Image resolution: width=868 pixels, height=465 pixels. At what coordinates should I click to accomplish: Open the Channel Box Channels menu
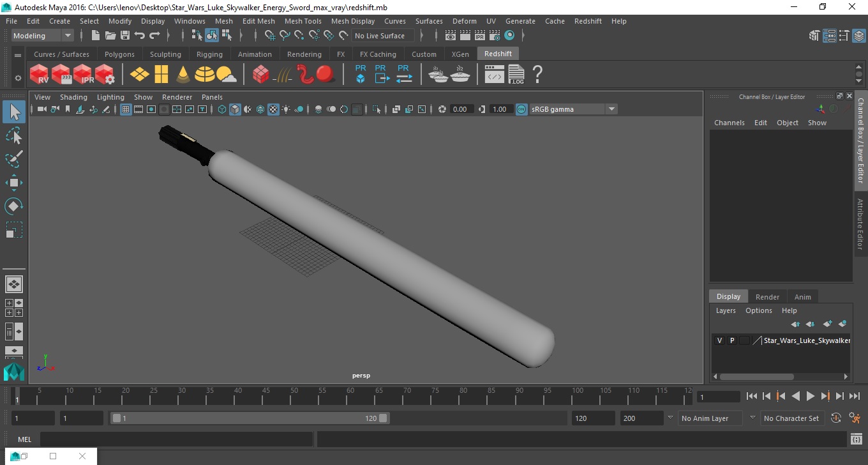click(729, 123)
